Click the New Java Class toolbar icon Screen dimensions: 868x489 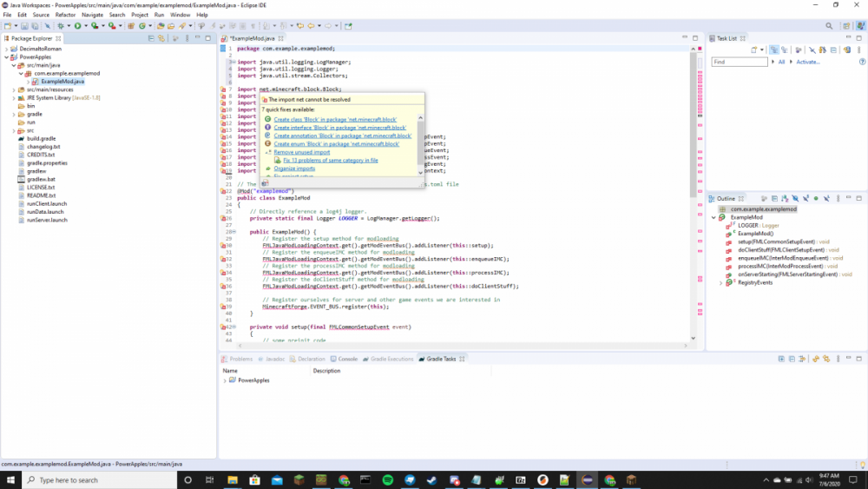tap(141, 25)
